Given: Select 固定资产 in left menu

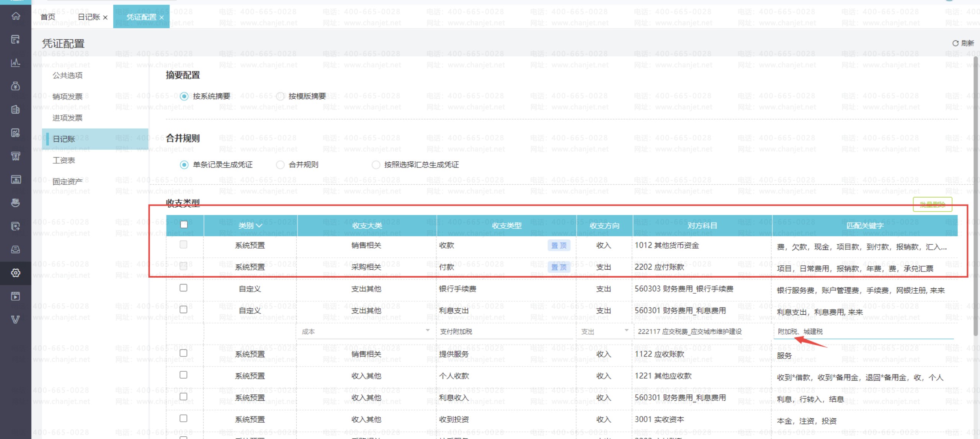Looking at the screenshot, I should pos(67,182).
